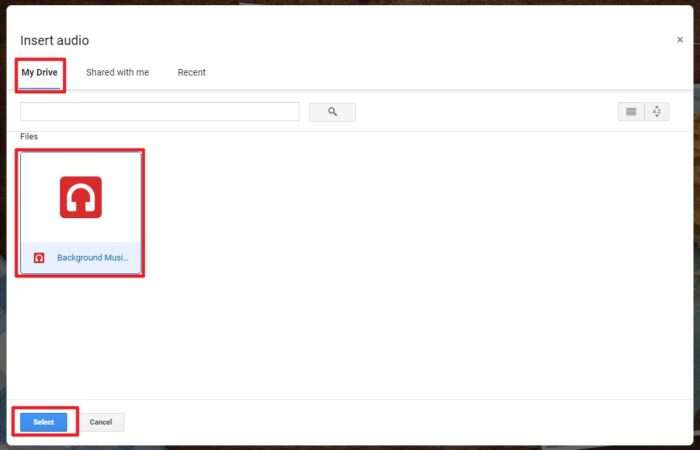The width and height of the screenshot is (700, 450).
Task: Click the Background Musi... file name
Action: coord(93,258)
